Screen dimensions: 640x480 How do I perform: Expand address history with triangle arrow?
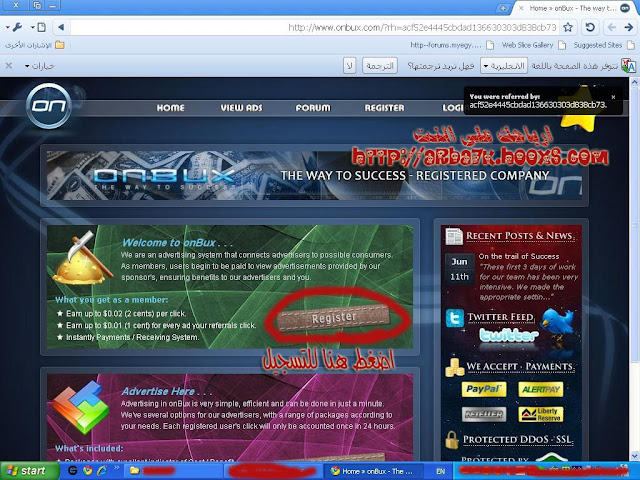[x=61, y=27]
